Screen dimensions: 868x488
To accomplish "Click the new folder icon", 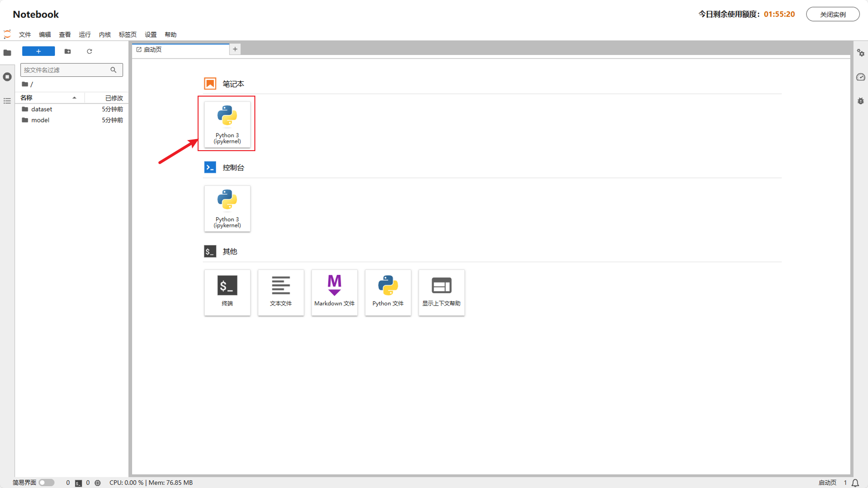I will pyautogui.click(x=68, y=51).
